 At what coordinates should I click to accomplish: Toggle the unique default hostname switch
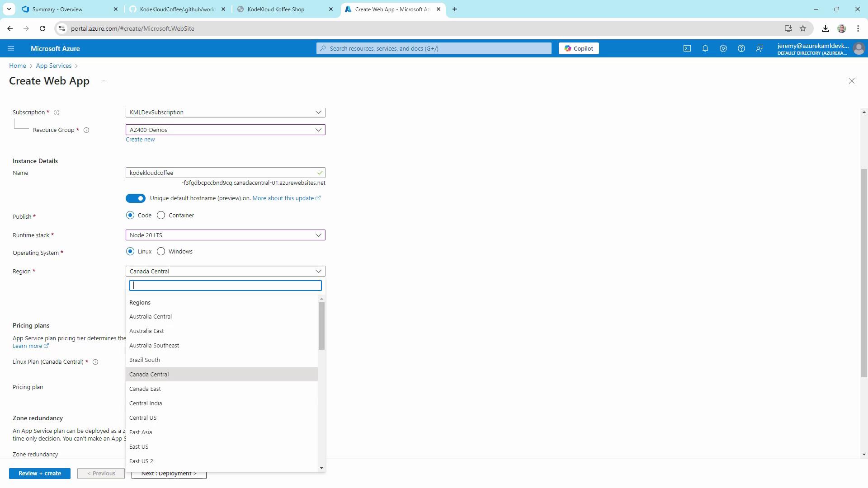pos(136,198)
